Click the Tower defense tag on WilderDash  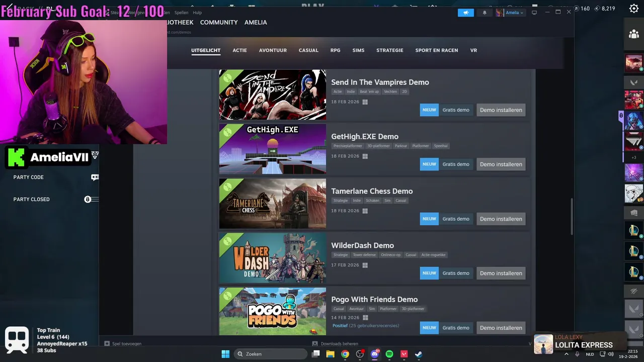(x=364, y=255)
